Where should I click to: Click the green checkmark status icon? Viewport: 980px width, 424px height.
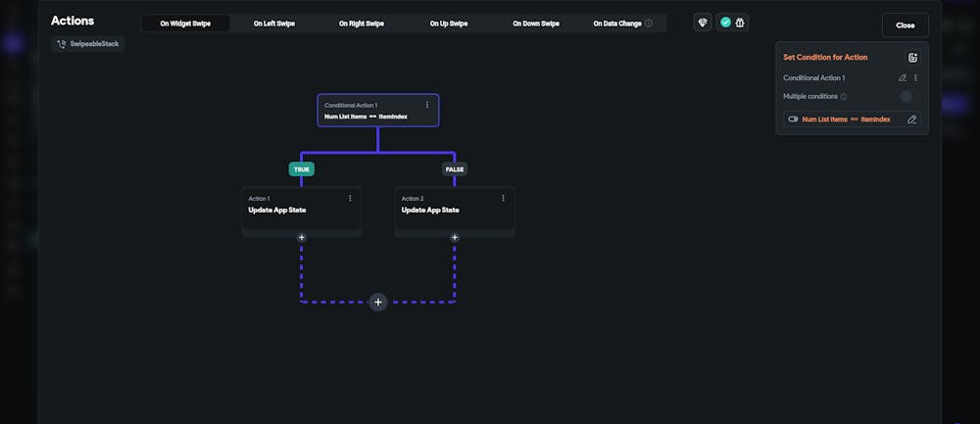point(725,23)
